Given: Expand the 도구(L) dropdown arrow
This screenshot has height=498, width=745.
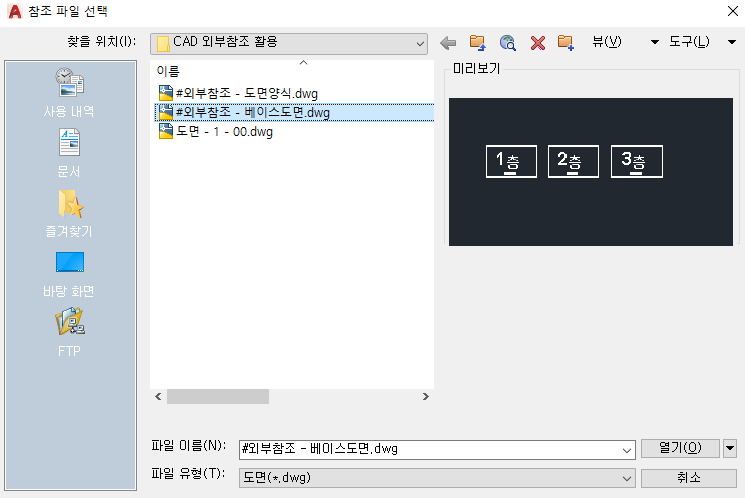Looking at the screenshot, I should (x=732, y=42).
